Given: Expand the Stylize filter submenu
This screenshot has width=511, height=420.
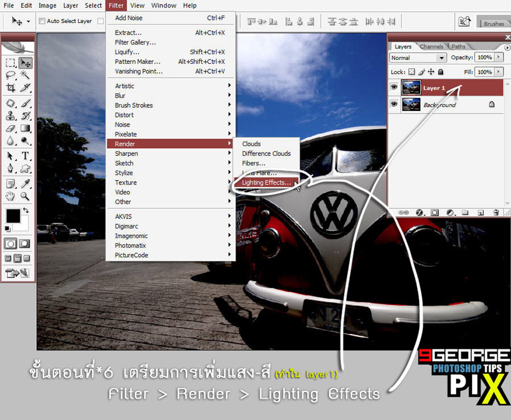Looking at the screenshot, I should [x=171, y=173].
